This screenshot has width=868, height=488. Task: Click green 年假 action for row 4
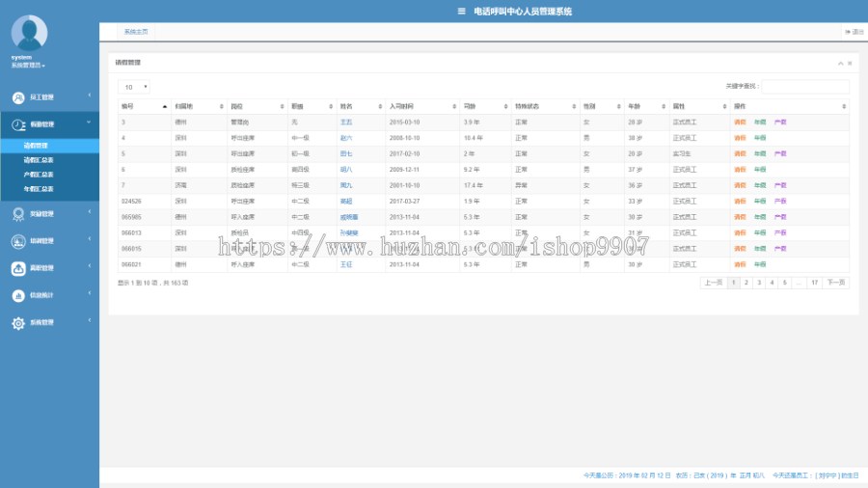(760, 138)
